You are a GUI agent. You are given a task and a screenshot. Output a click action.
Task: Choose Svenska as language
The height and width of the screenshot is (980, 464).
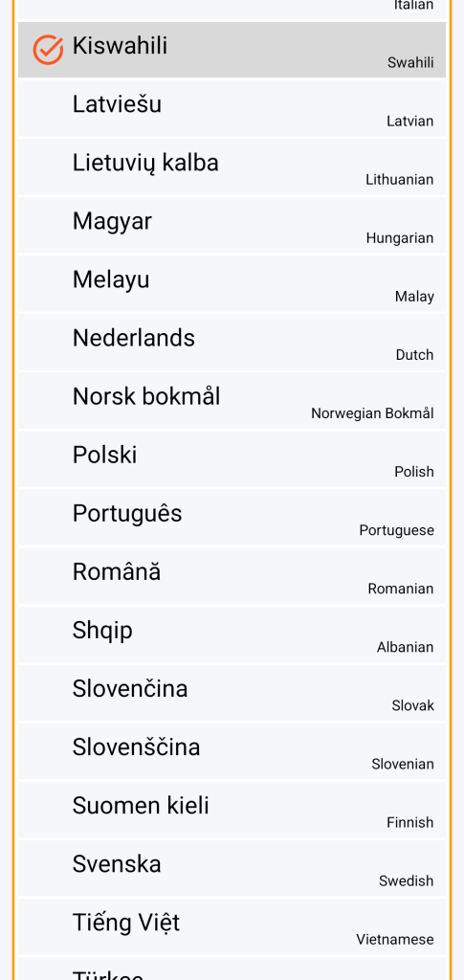(x=232, y=868)
